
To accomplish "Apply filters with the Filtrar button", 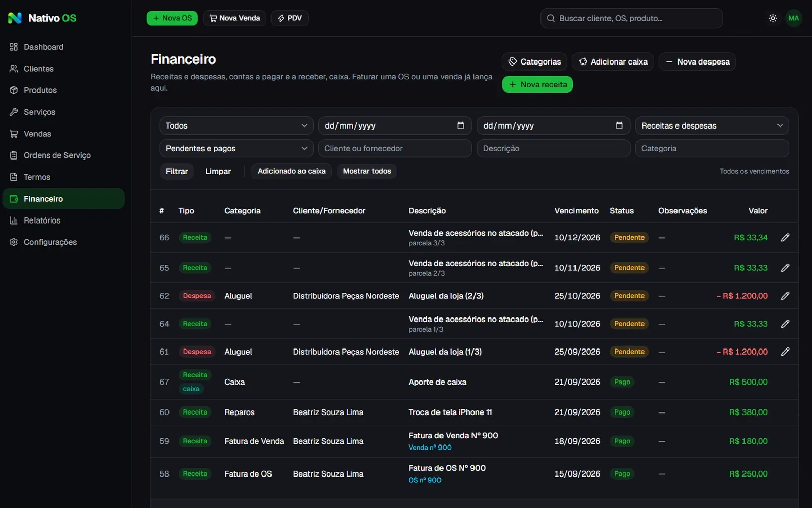I will tap(177, 171).
